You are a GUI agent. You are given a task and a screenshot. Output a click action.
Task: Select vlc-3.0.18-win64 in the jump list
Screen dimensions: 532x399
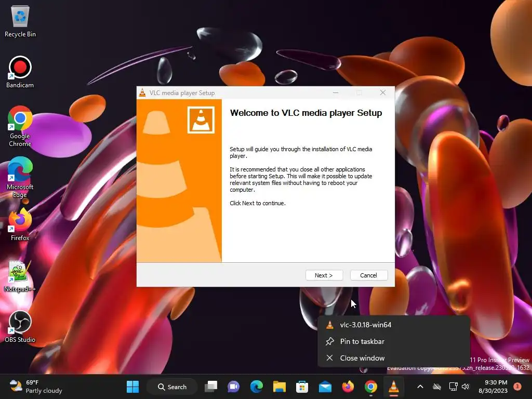394,325
